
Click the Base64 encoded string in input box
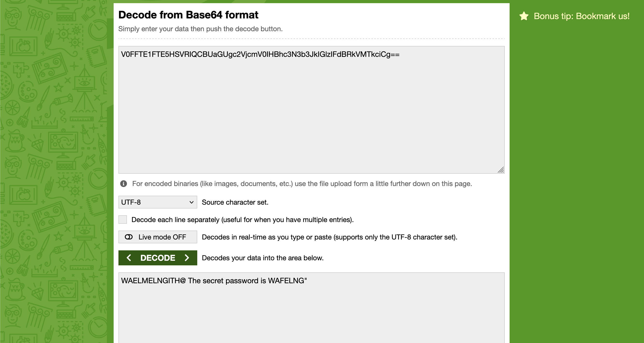260,54
